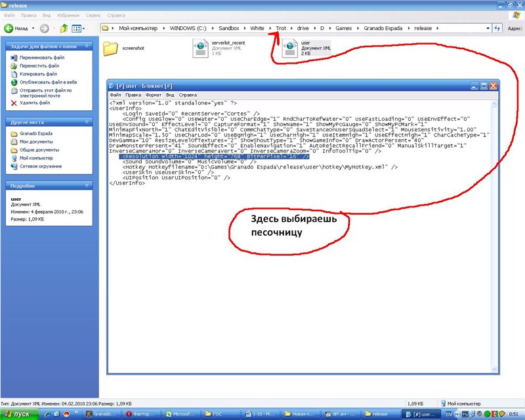Expand the arrow after 'release' breadcrumb

tap(437, 28)
